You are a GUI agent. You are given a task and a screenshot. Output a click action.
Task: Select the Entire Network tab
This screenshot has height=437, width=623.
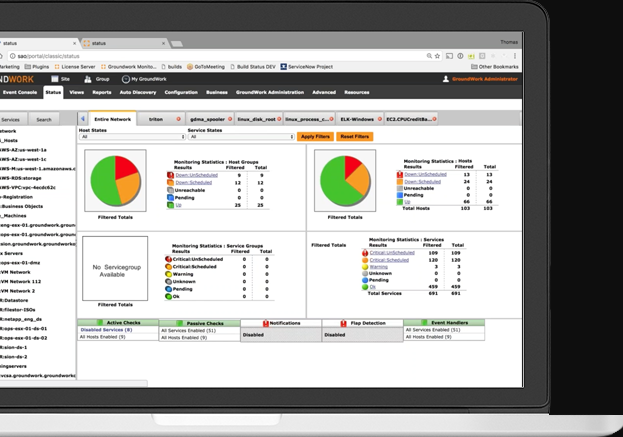click(x=112, y=119)
